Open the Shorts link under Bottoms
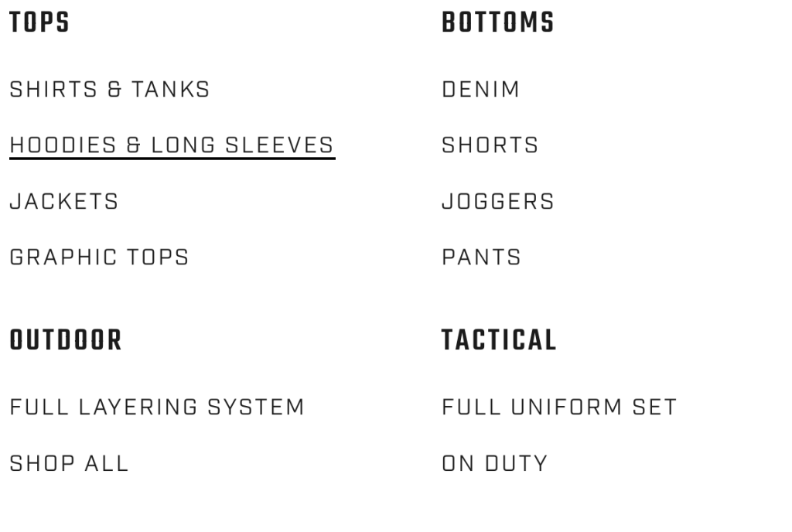Image resolution: width=792 pixels, height=532 pixels. pos(490,145)
